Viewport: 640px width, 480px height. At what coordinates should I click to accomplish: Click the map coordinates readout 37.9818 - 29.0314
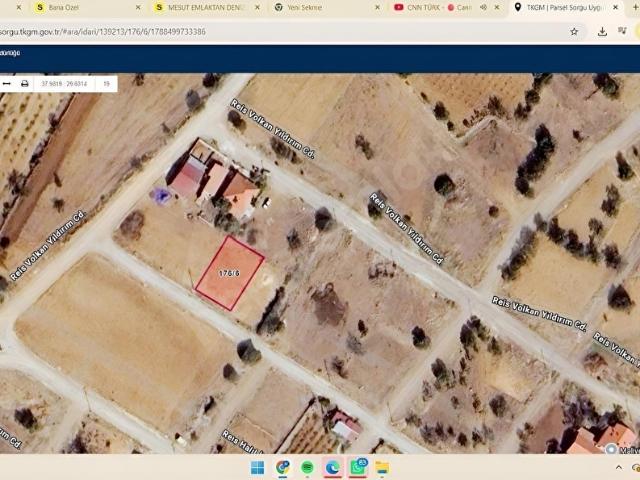[x=64, y=84]
